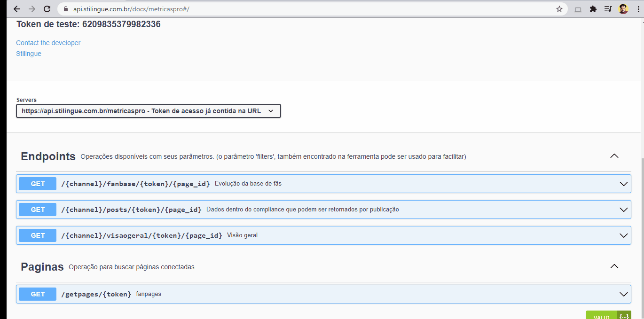
Task: Click the 'Visão geral' endpoint description
Action: pos(242,235)
